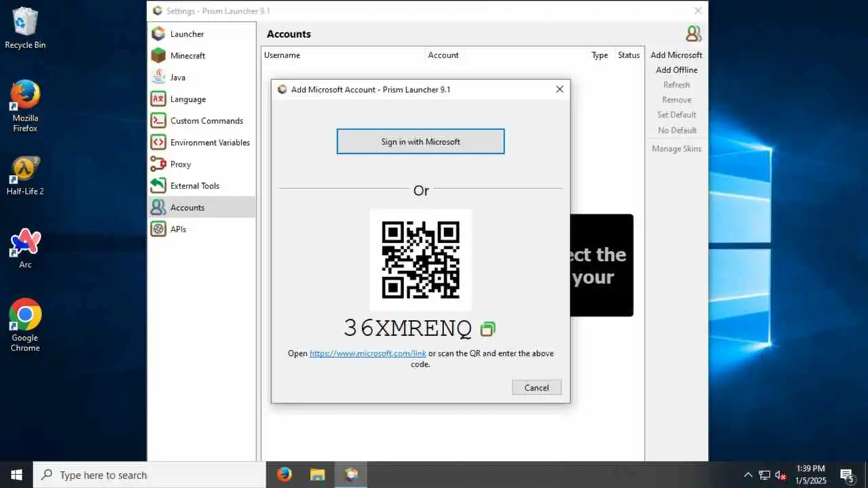This screenshot has width=868, height=488.
Task: Click Add Offline in the accounts toolbar
Action: [676, 70]
